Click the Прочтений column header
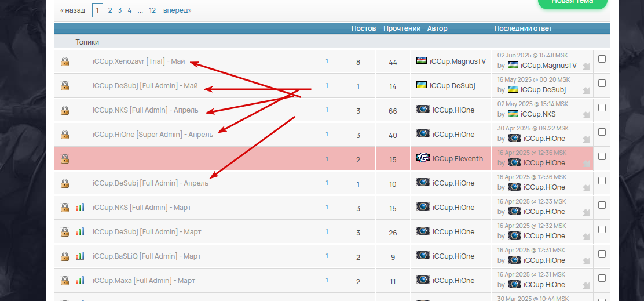This screenshot has height=301, width=644. tap(402, 28)
